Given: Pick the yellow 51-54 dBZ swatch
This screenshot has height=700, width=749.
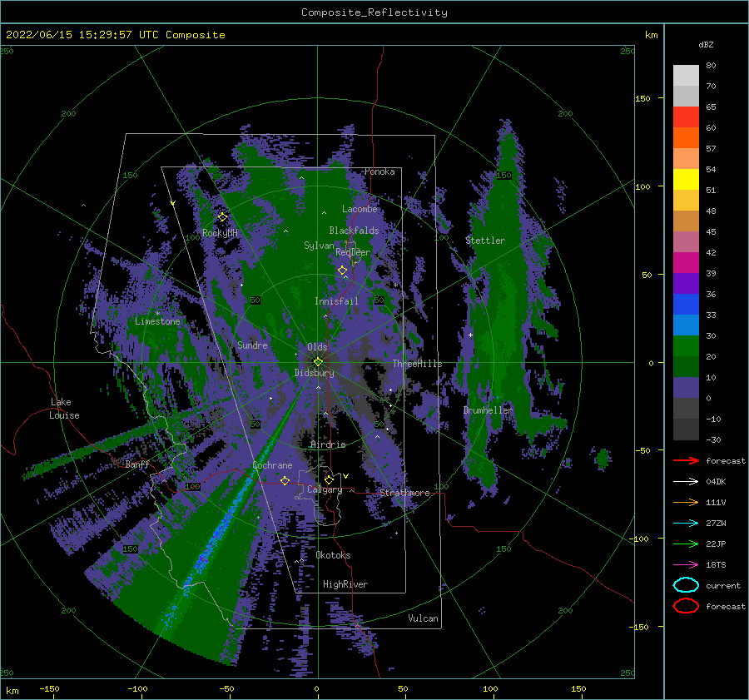Looking at the screenshot, I should [x=686, y=180].
